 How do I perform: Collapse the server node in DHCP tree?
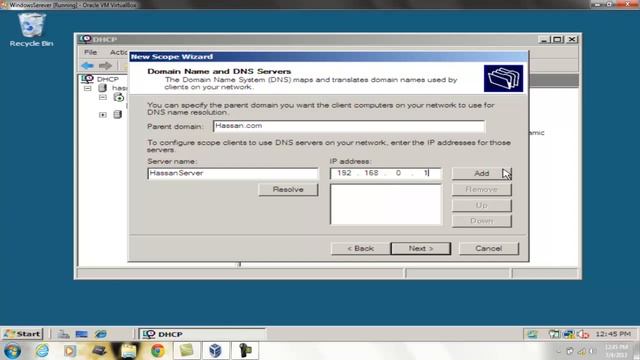click(88, 88)
